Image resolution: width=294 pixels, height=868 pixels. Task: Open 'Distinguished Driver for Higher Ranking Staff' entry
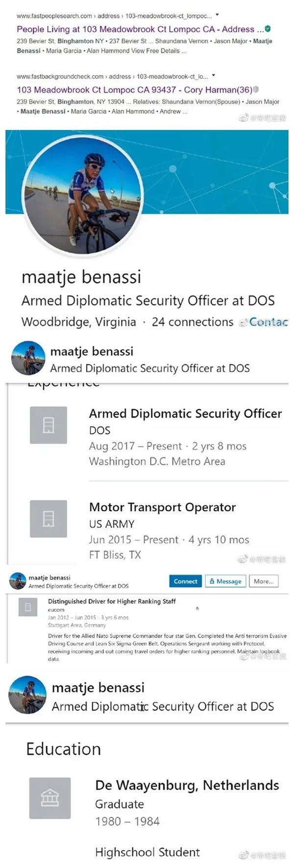112,601
